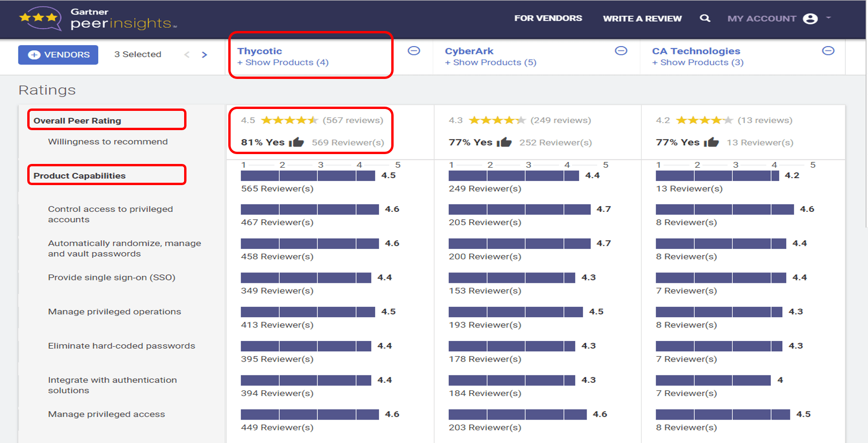The width and height of the screenshot is (868, 443).
Task: Click 184 Reviewer(s) under CyberArk
Action: pos(485,393)
